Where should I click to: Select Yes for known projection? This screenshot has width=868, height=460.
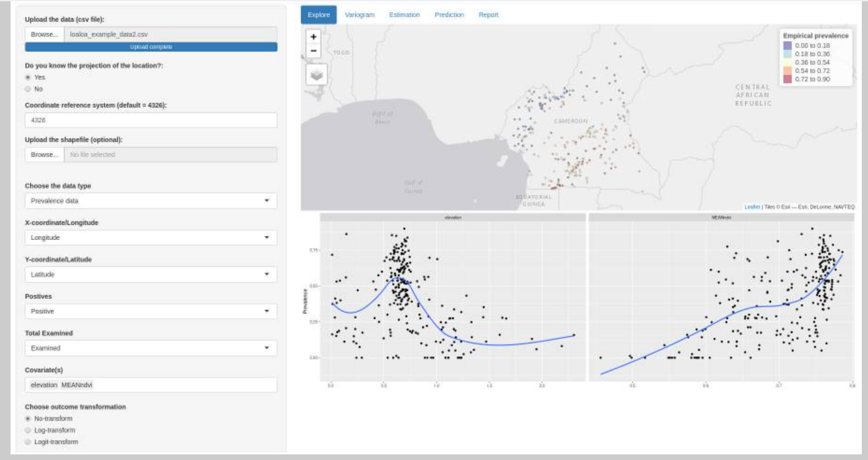tap(28, 77)
